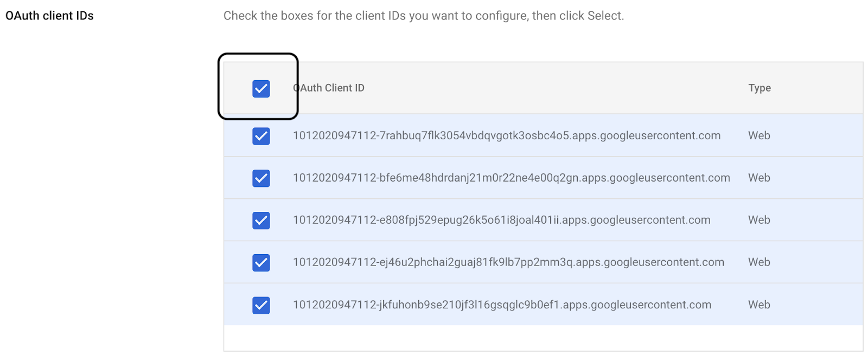The width and height of the screenshot is (868, 356).
Task: Click client ID text starting 1012020947112-7rahbuq7flk
Action: 507,135
